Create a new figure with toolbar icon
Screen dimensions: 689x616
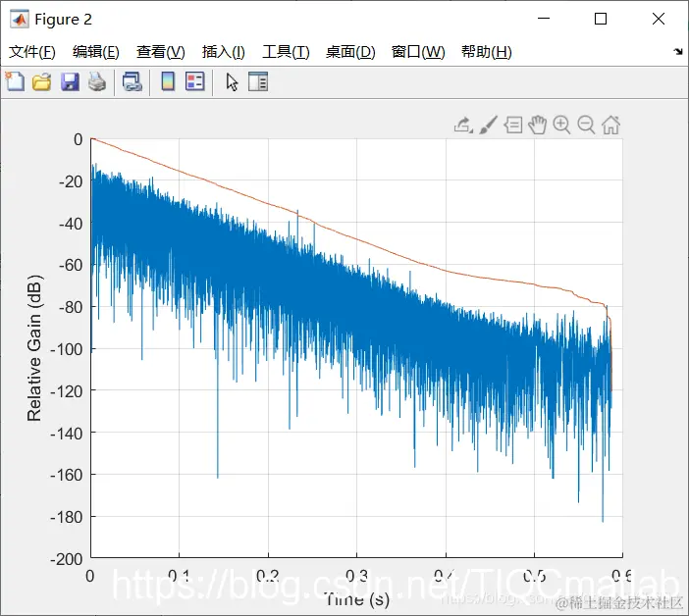pyautogui.click(x=15, y=81)
